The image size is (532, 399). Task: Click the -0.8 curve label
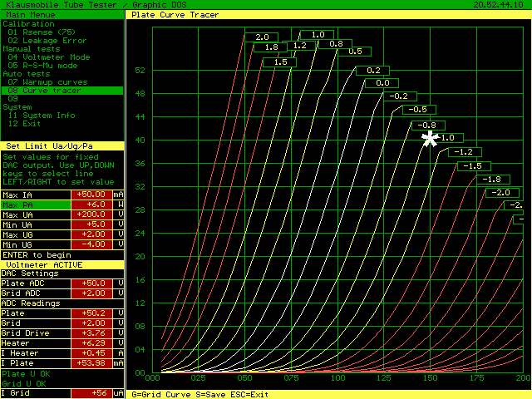click(x=429, y=126)
